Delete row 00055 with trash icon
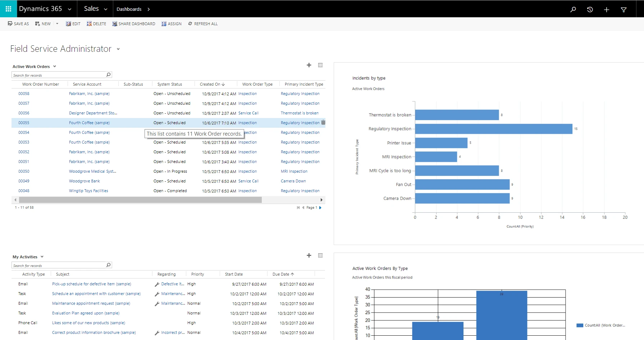Screen dimensions: 644x340 coord(323,122)
